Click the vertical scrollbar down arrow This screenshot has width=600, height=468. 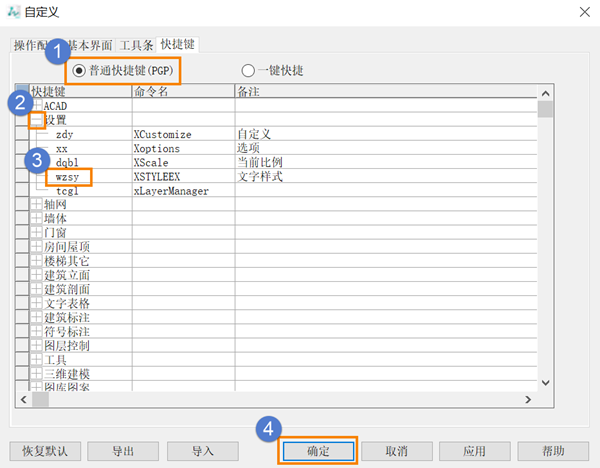tap(546, 383)
